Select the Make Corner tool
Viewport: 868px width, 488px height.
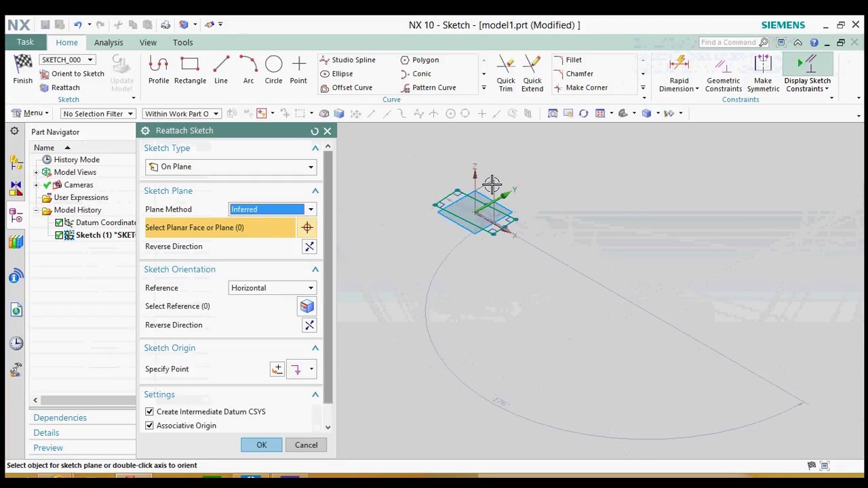580,87
